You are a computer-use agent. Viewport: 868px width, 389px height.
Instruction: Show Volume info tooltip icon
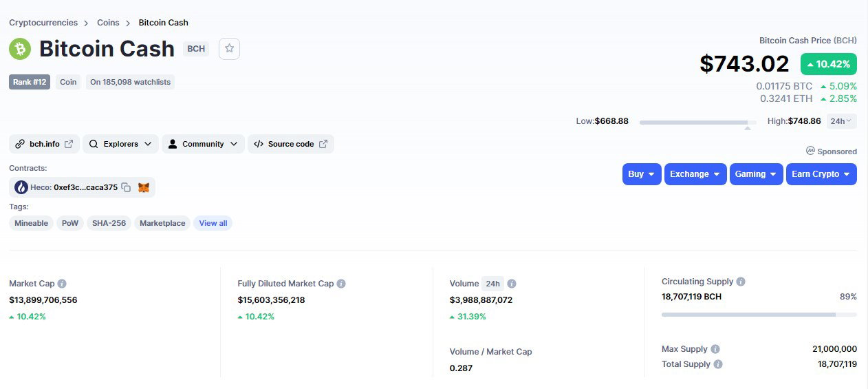512,284
